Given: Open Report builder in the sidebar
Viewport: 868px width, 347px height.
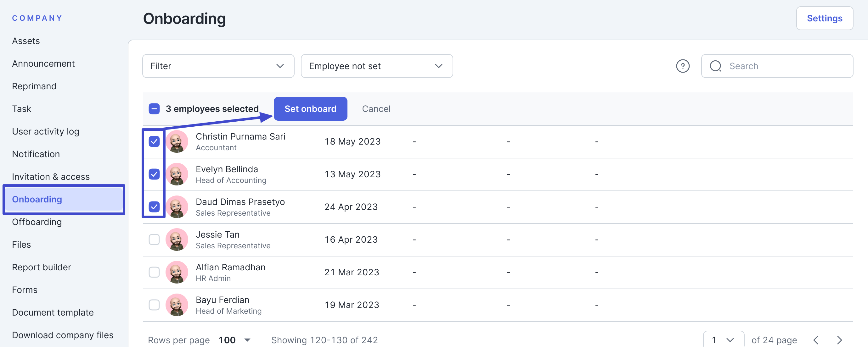Looking at the screenshot, I should (42, 267).
